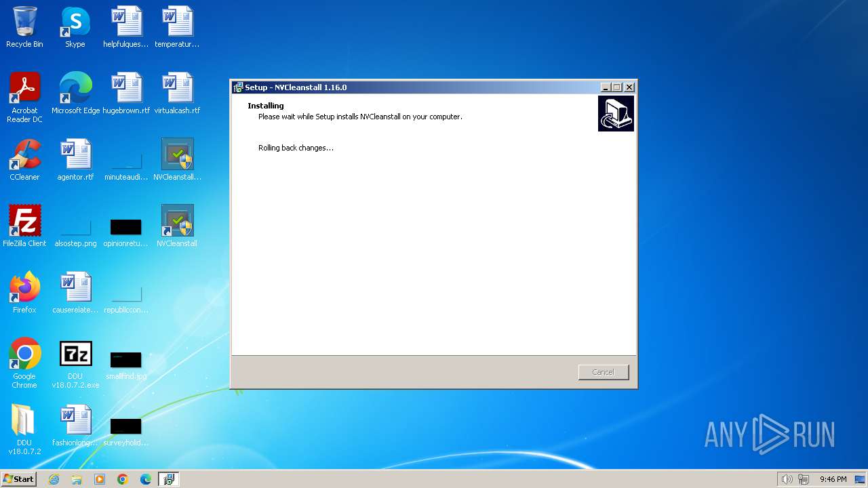This screenshot has height=488, width=868.
Task: Open the Recycle Bin desktop icon
Action: click(24, 27)
